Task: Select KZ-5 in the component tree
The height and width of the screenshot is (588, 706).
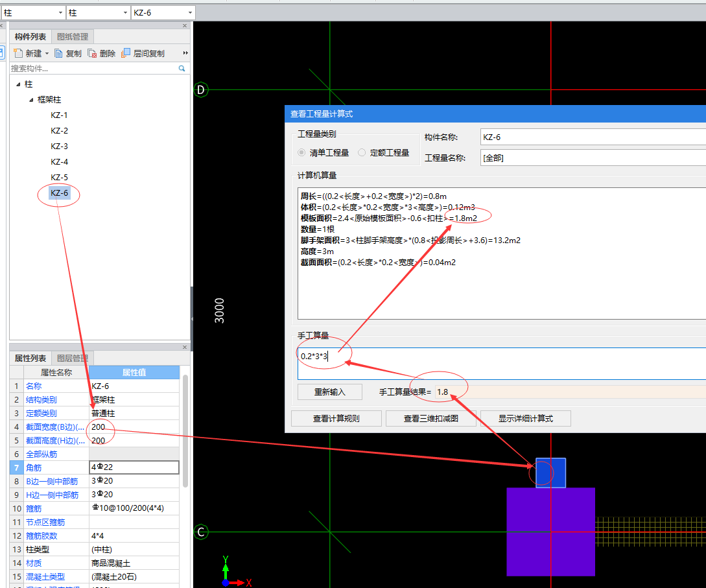Action: 59,178
